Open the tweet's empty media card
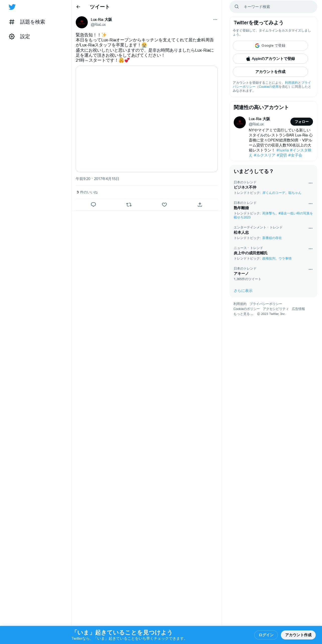This screenshot has width=322, height=644. (147, 119)
